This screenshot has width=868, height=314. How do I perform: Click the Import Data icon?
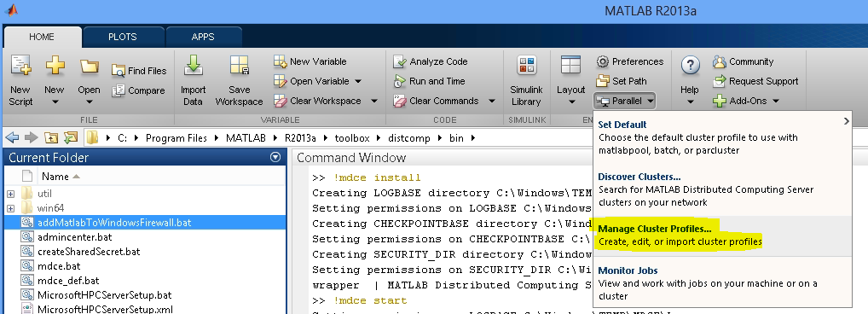pyautogui.click(x=194, y=66)
